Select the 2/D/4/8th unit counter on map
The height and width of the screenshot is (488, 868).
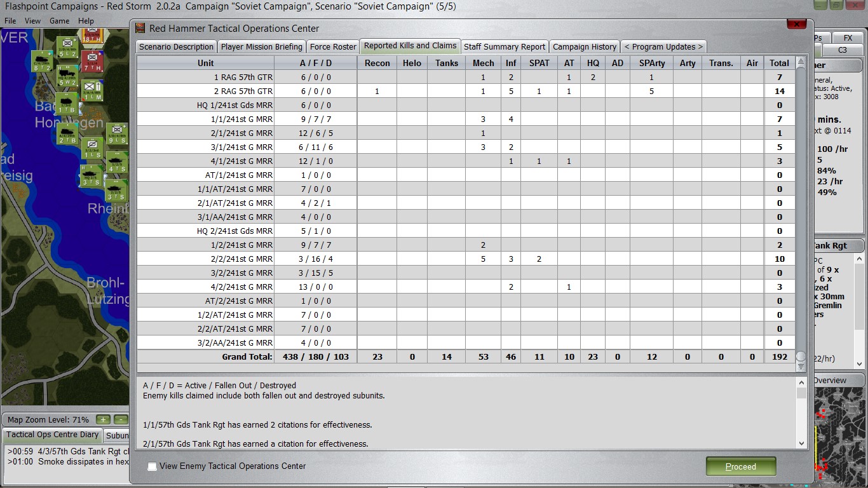pyautogui.click(x=66, y=46)
